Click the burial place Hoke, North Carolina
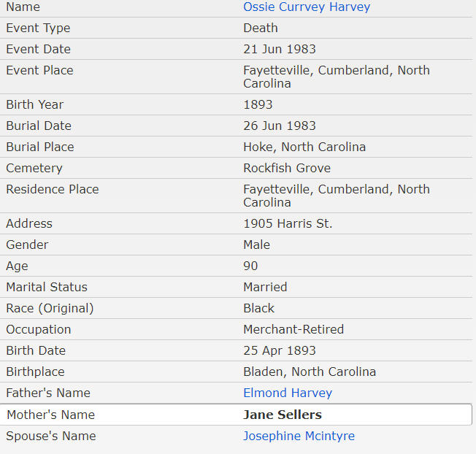This screenshot has height=454, width=476. [x=304, y=147]
